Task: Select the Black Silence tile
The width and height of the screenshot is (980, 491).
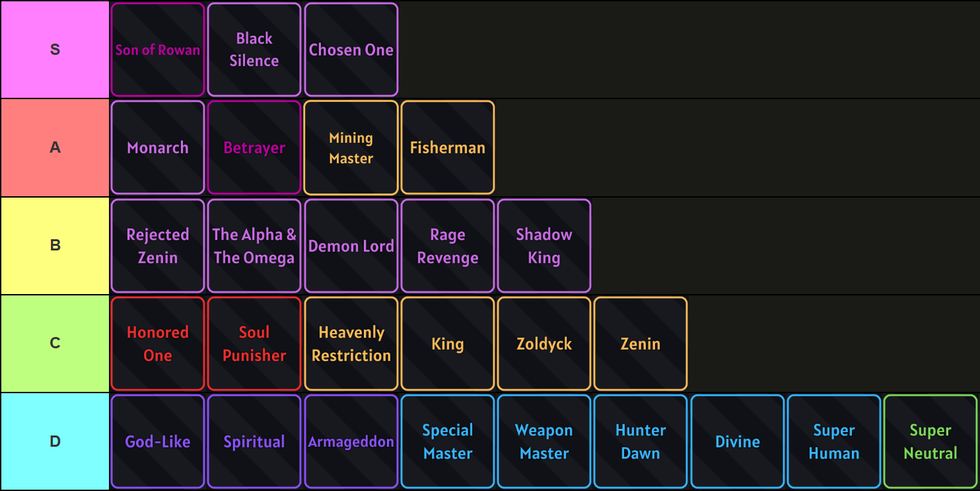Action: [x=254, y=50]
